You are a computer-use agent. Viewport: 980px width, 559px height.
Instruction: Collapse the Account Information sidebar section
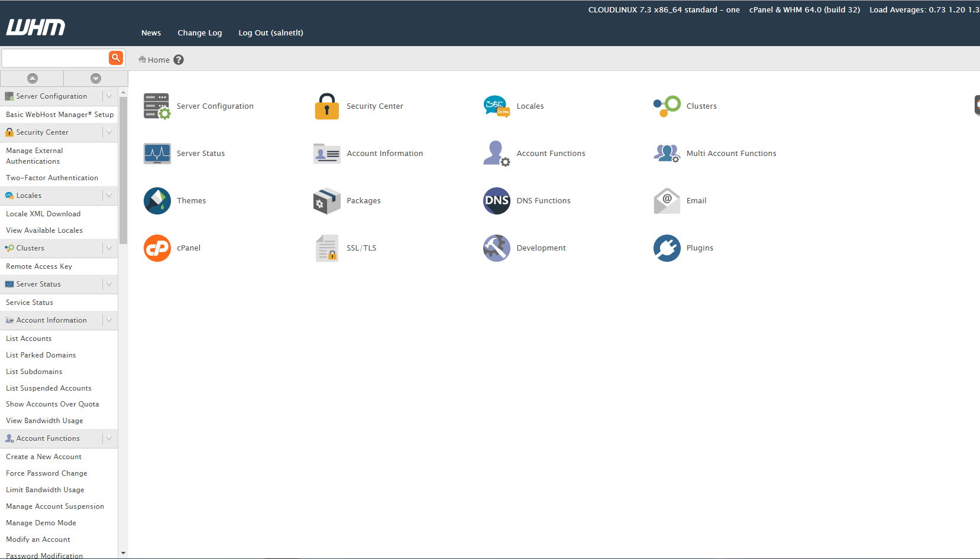pyautogui.click(x=109, y=320)
